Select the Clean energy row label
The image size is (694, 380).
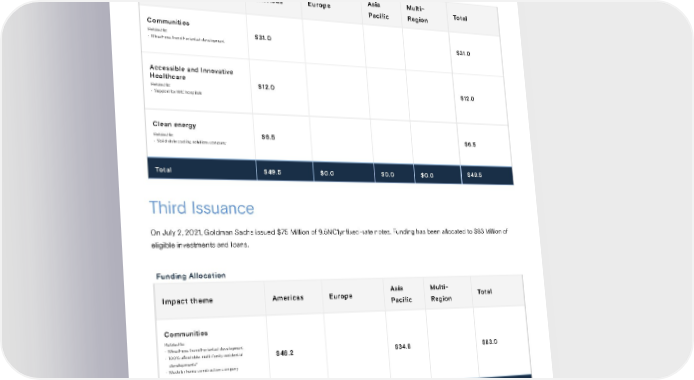coord(174,124)
